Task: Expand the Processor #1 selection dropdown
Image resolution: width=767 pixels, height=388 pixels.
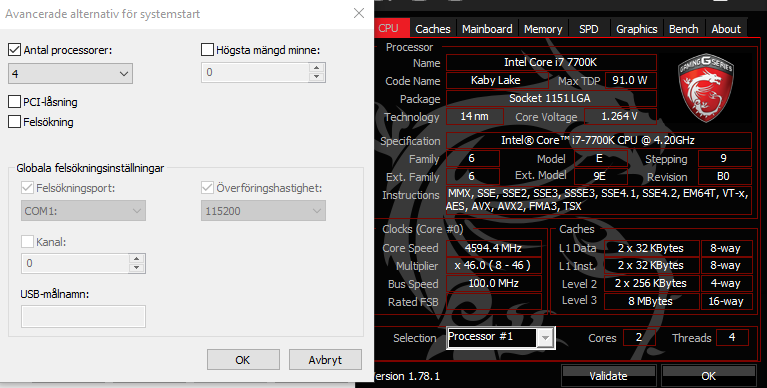Action: 545,337
